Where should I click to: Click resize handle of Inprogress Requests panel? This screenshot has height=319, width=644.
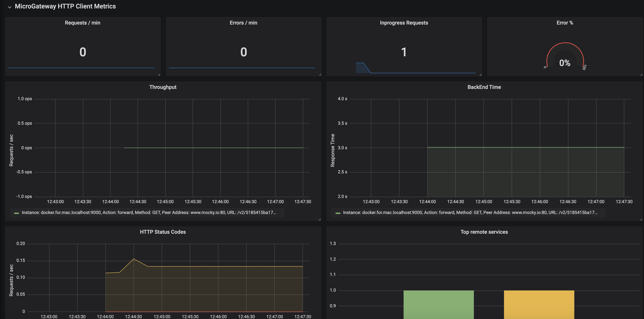pyautogui.click(x=480, y=74)
